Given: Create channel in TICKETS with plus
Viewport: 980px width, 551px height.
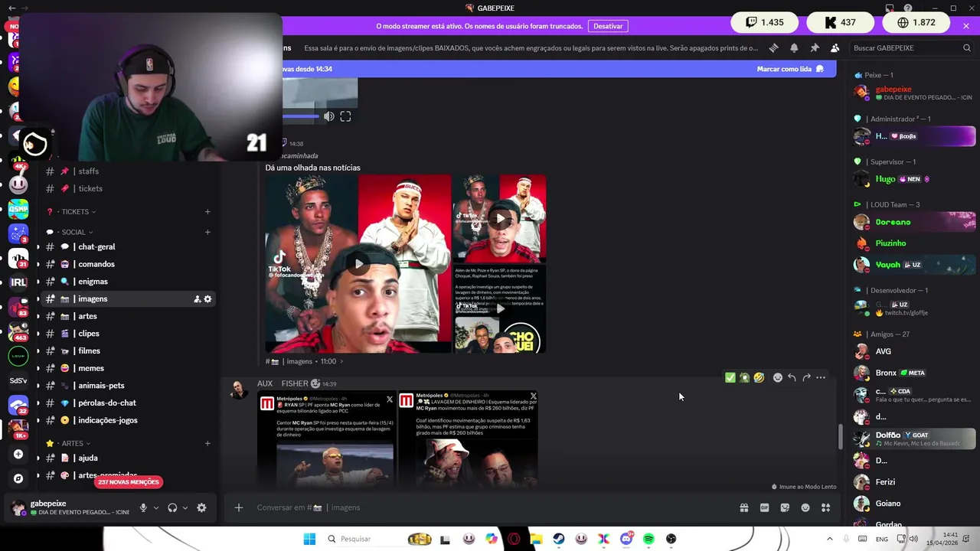Looking at the screenshot, I should 207,211.
